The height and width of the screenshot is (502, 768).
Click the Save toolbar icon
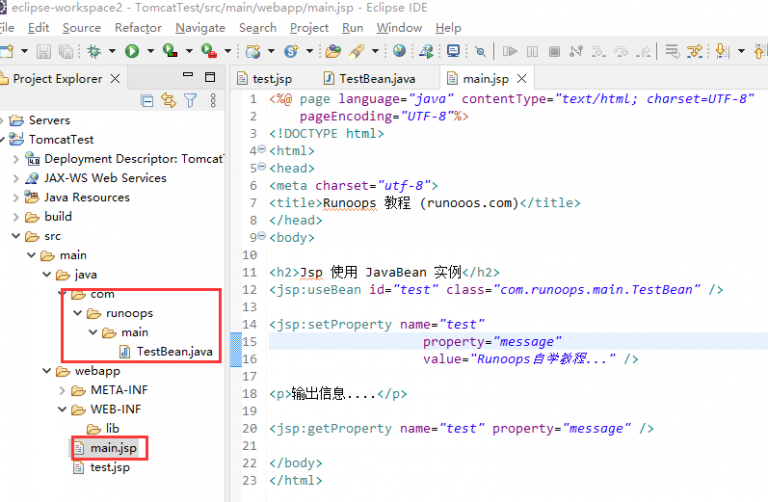coord(43,51)
